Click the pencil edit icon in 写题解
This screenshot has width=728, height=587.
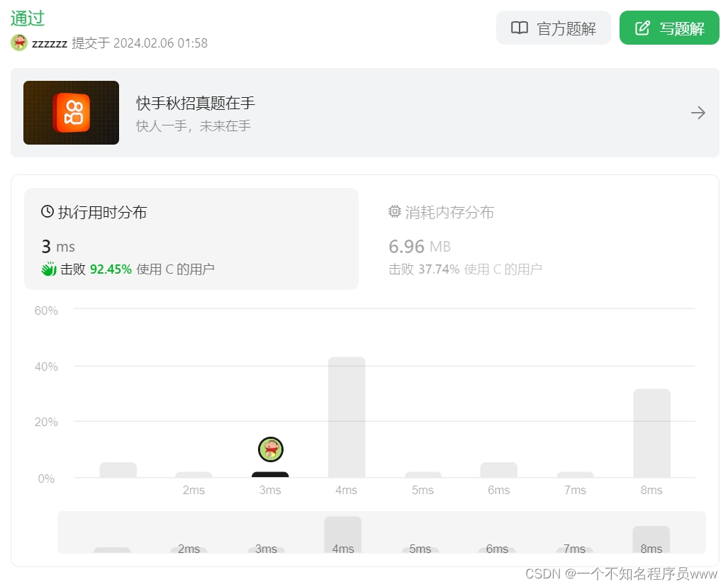pos(642,28)
